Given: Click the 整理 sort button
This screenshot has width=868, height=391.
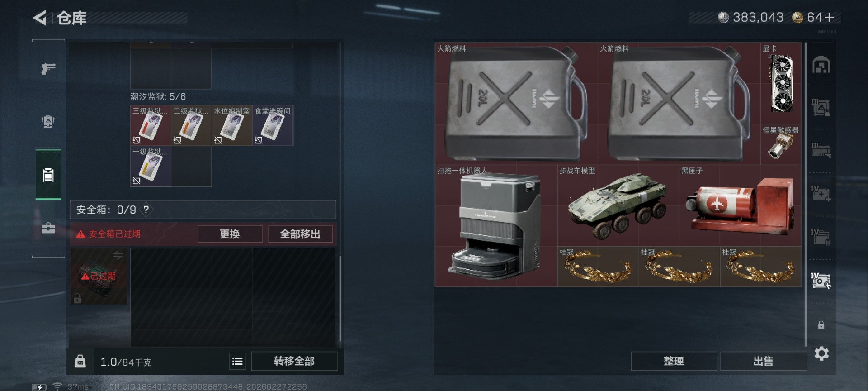Looking at the screenshot, I should pyautogui.click(x=674, y=361).
